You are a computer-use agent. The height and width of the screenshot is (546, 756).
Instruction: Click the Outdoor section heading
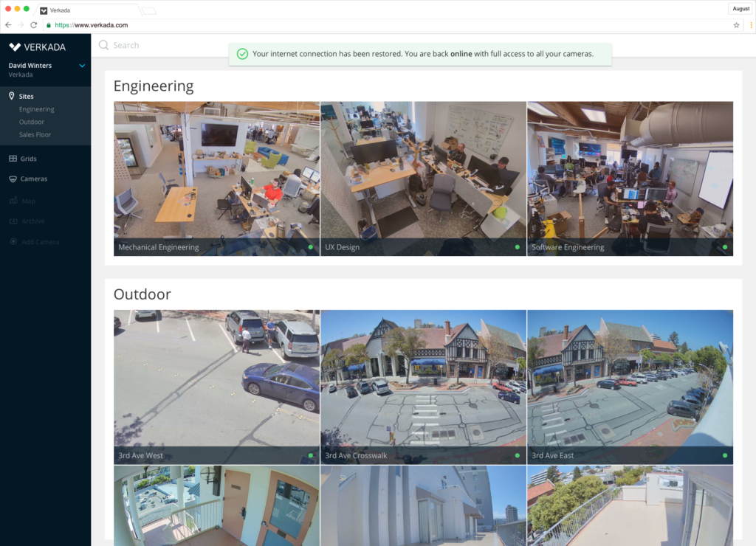[142, 294]
